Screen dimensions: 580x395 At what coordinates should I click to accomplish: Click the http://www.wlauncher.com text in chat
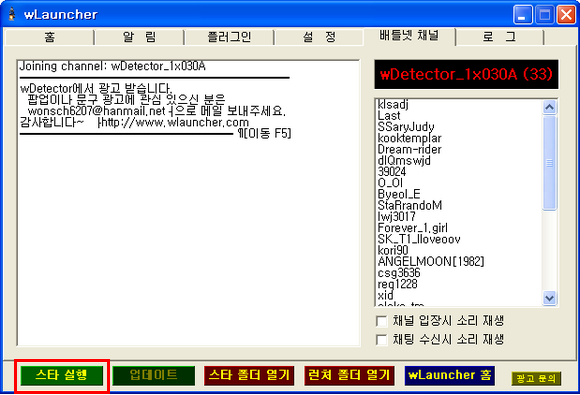coord(175,122)
